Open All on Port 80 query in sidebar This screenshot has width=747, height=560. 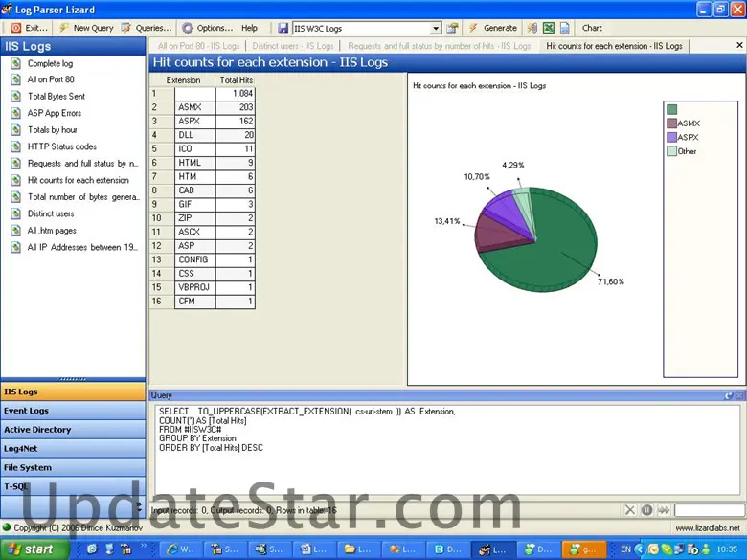pos(51,79)
